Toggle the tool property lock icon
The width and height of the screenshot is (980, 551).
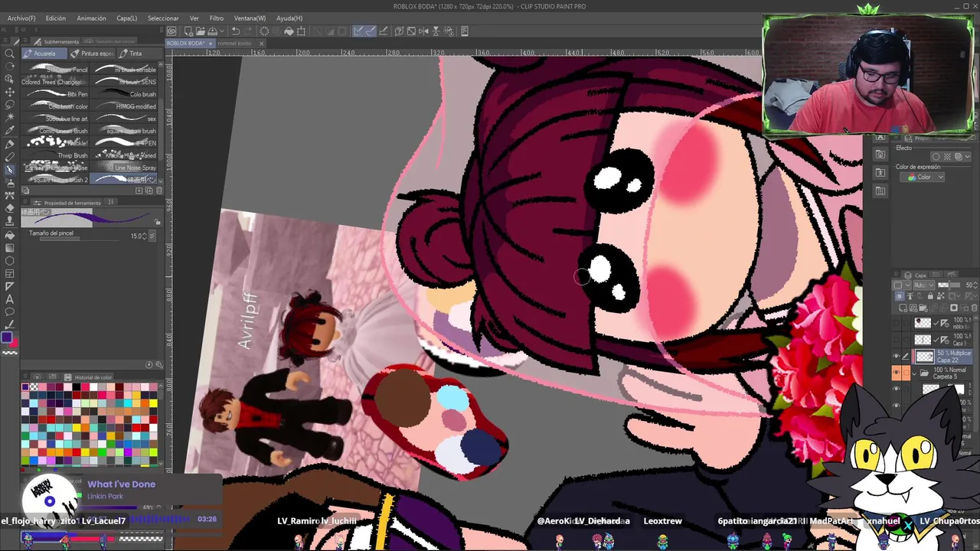point(158,222)
